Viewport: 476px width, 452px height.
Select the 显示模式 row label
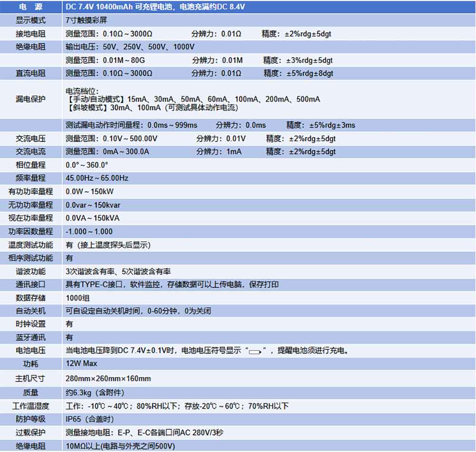(30, 20)
